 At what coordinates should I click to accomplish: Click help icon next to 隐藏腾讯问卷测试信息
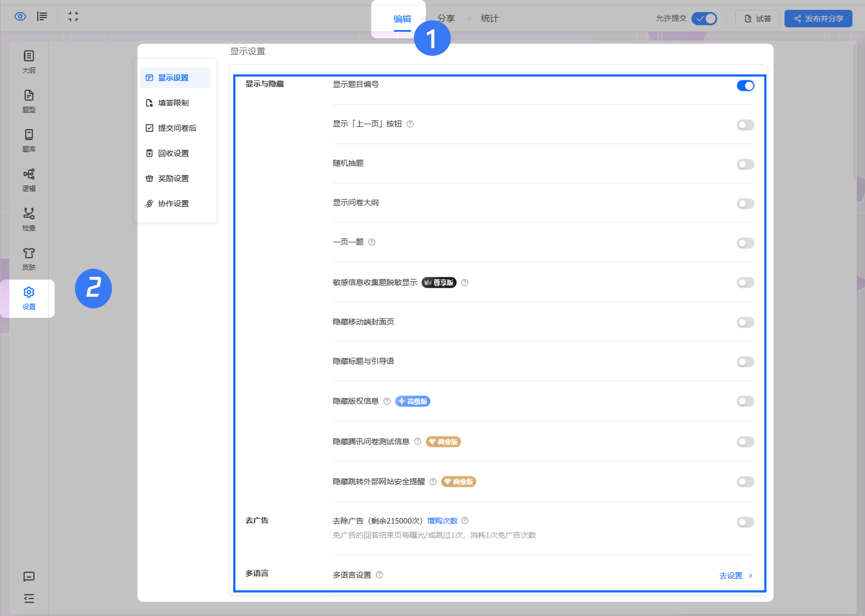418,441
